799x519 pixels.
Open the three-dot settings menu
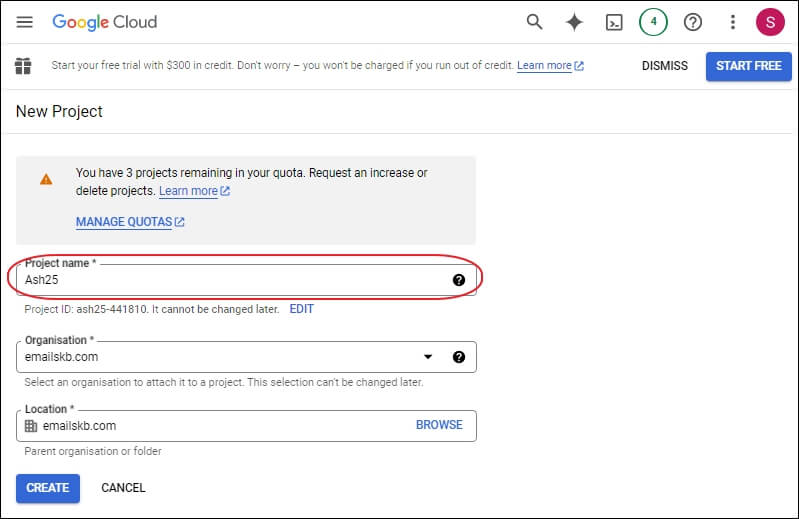pos(733,22)
